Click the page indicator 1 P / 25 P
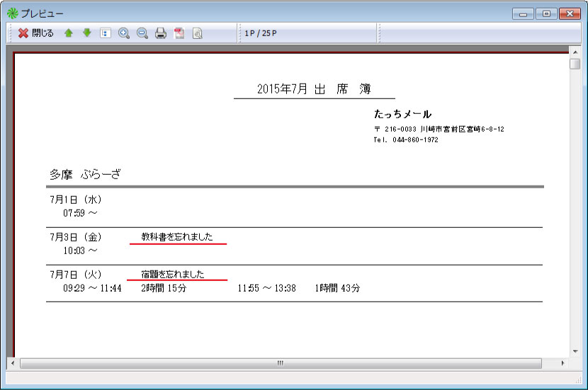Viewport: 588px width, 390px height. tap(261, 33)
